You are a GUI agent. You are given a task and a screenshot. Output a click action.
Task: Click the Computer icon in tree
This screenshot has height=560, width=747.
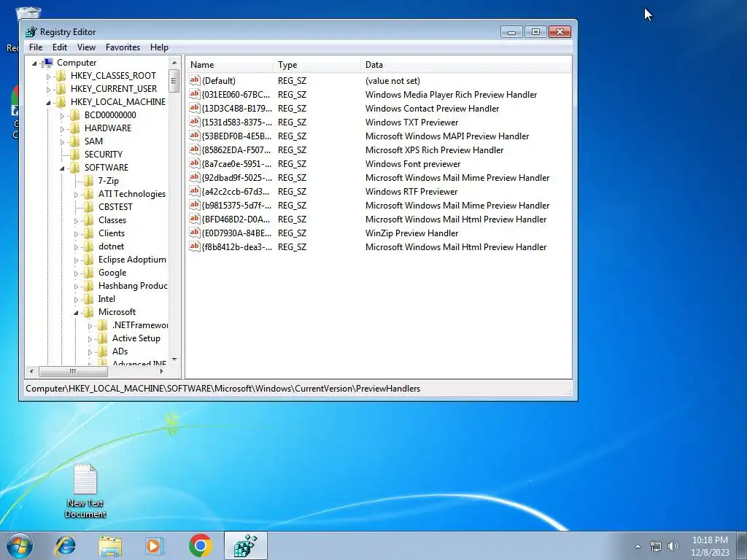[47, 63]
